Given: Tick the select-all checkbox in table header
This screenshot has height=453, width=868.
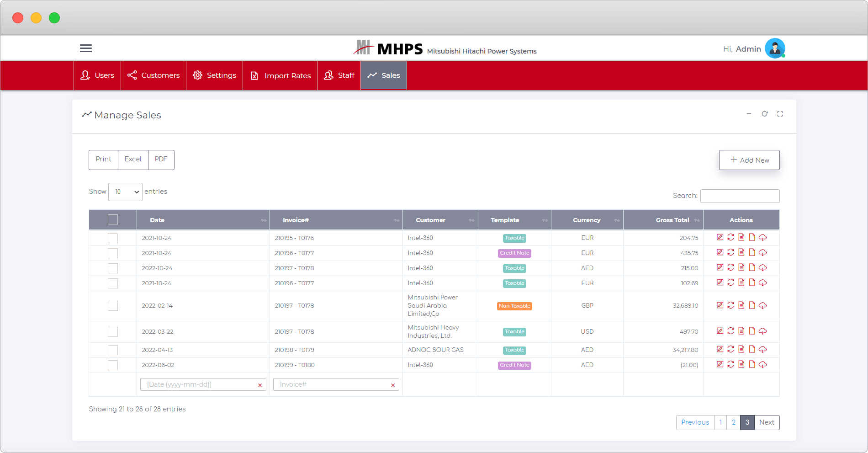Looking at the screenshot, I should click(113, 219).
